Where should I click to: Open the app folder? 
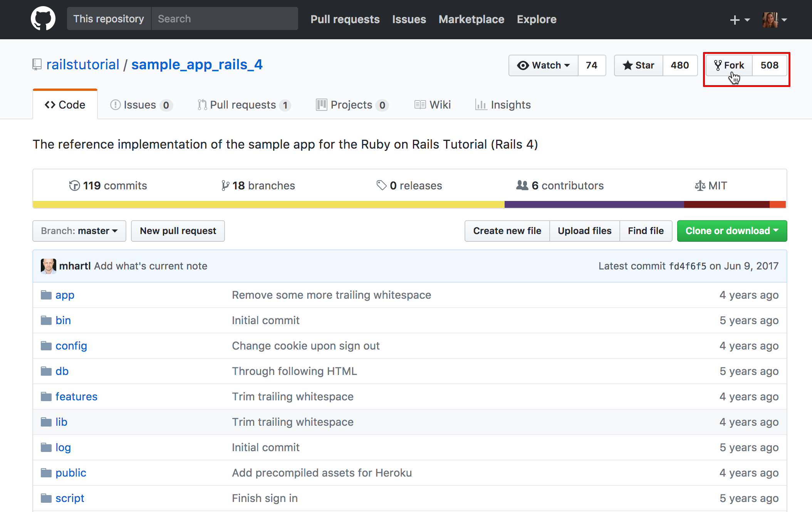click(x=65, y=295)
